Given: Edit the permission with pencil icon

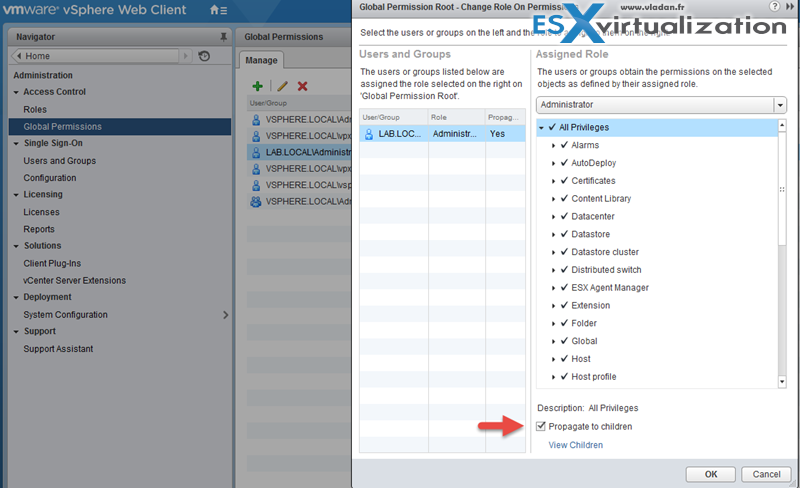Looking at the screenshot, I should pos(282,86).
